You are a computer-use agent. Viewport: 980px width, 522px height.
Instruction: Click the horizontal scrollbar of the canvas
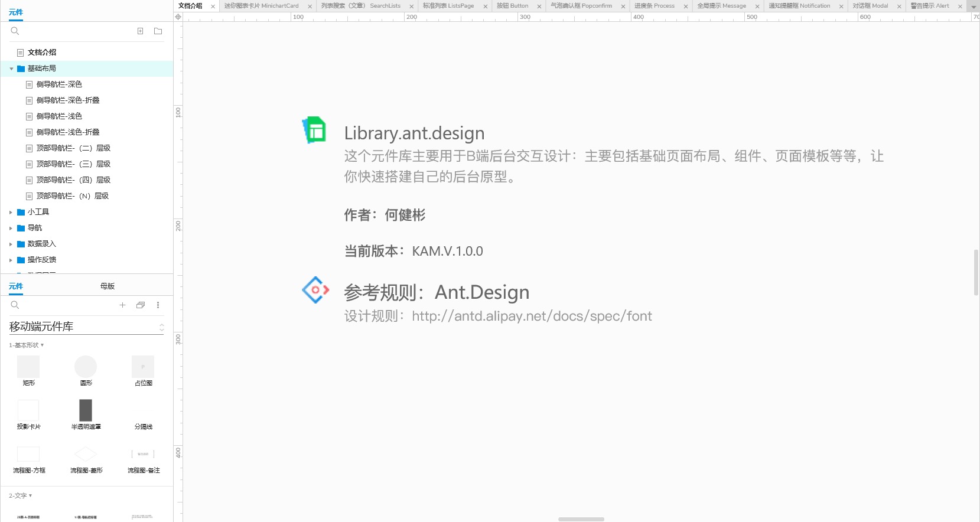point(581,520)
